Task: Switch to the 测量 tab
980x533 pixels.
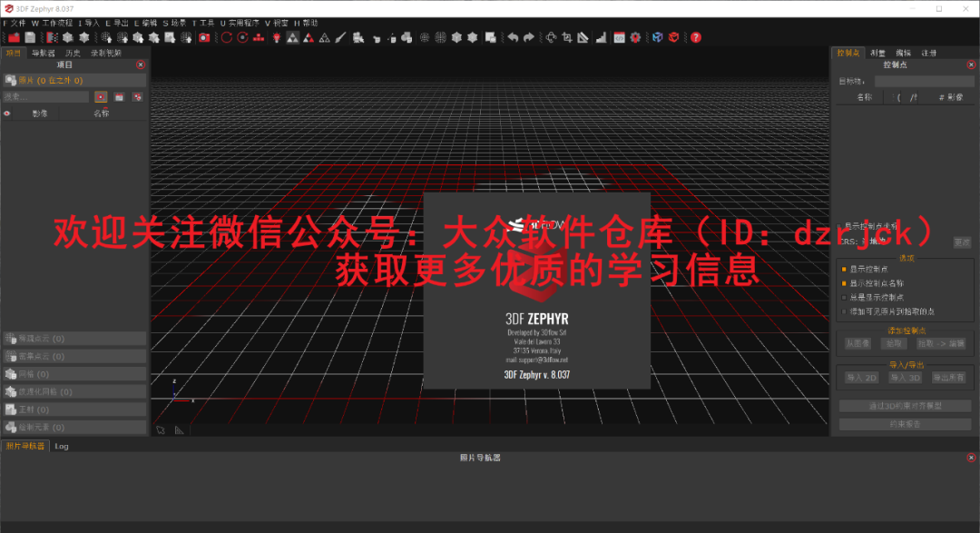Action: pyautogui.click(x=877, y=54)
